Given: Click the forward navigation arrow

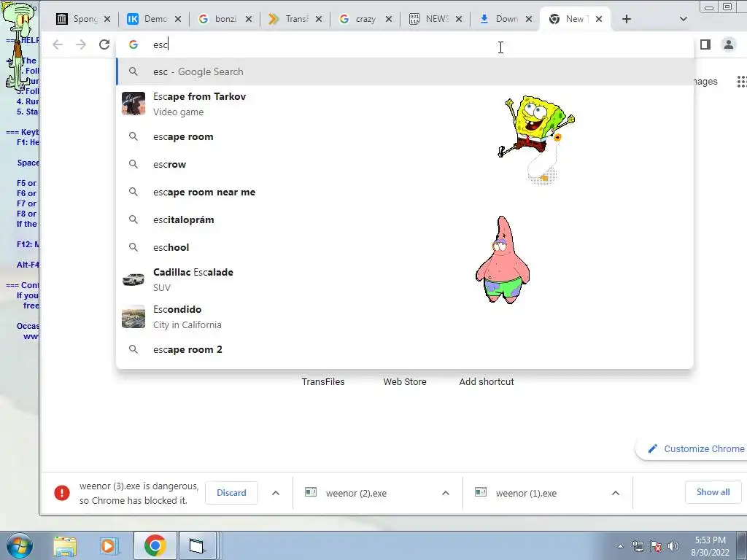Looking at the screenshot, I should click(81, 44).
